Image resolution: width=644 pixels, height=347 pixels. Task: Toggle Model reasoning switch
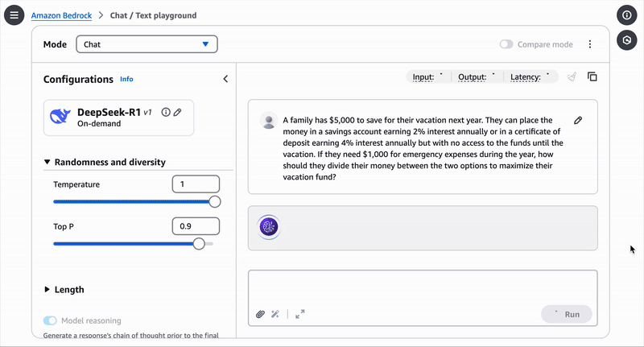click(50, 320)
